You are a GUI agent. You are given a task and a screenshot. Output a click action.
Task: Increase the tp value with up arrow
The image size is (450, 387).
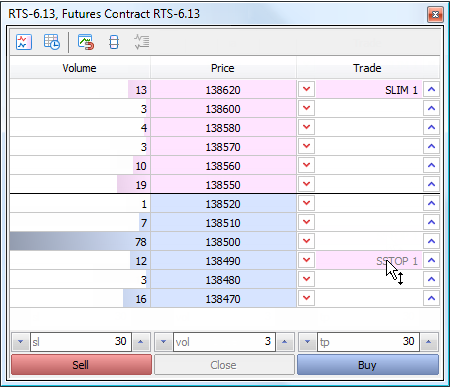[429, 342]
